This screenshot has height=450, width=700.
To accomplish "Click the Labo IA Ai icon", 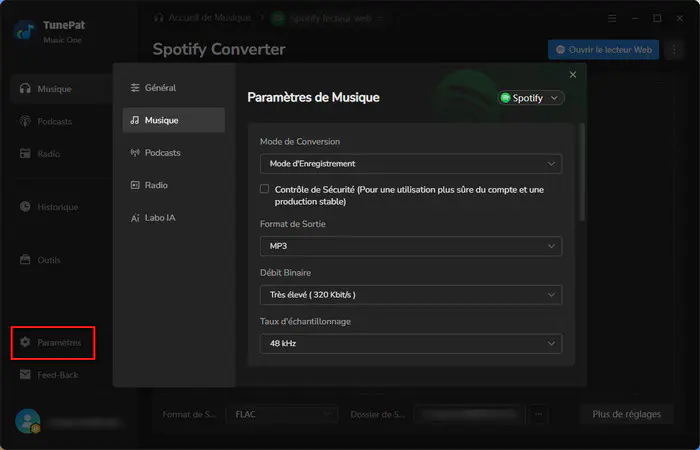I will click(135, 218).
